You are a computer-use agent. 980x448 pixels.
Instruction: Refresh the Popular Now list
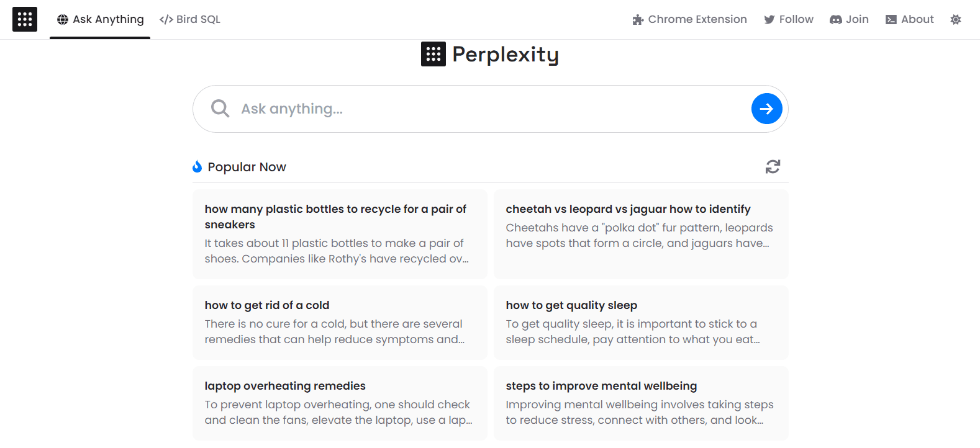point(773,166)
